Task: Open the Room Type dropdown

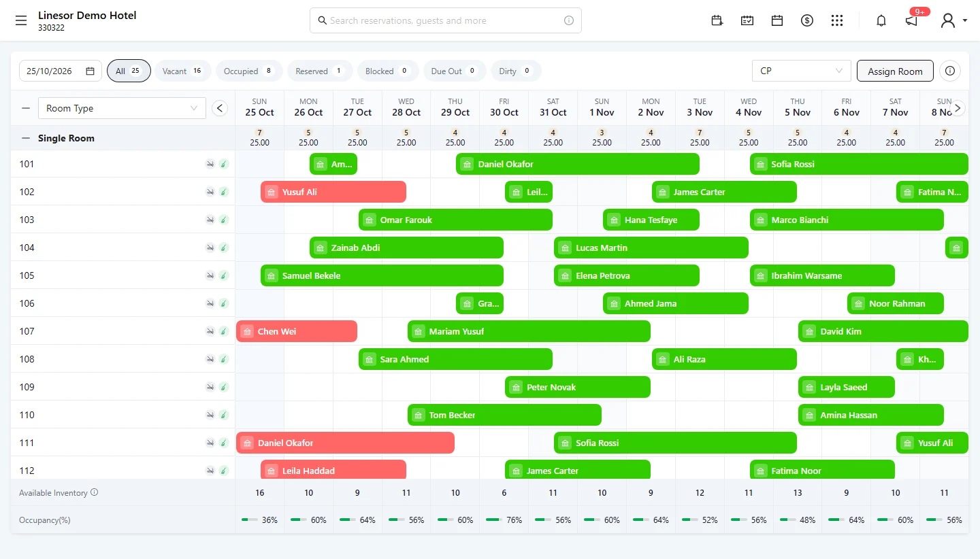Action: [122, 108]
